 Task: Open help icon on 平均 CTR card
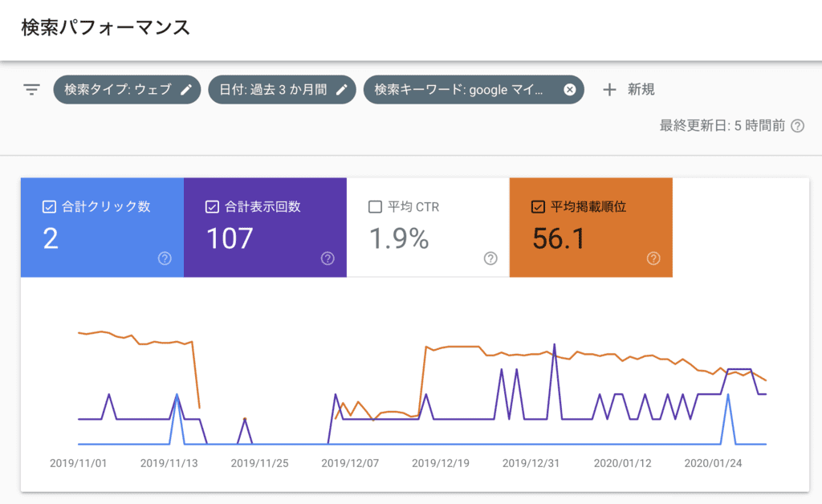click(x=490, y=258)
